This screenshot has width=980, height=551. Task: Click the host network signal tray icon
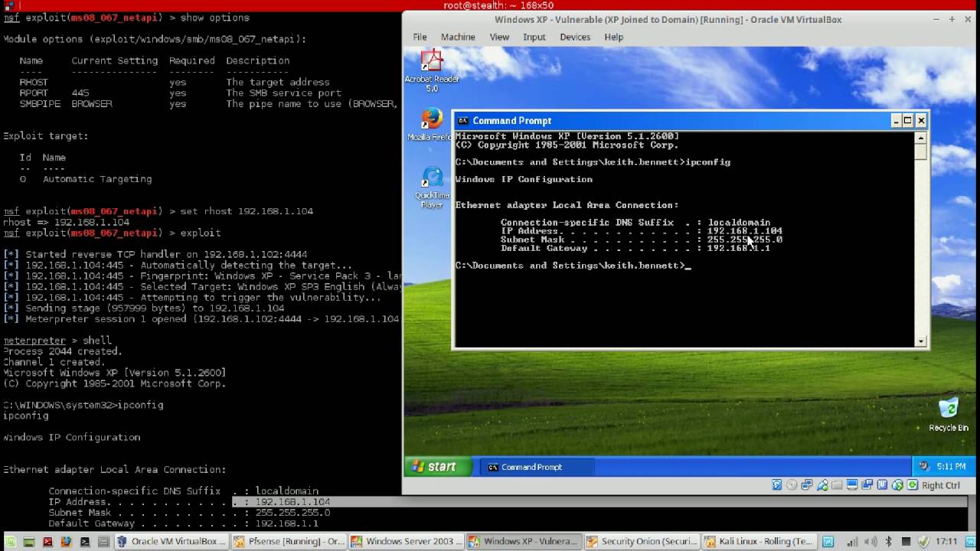tap(853, 541)
